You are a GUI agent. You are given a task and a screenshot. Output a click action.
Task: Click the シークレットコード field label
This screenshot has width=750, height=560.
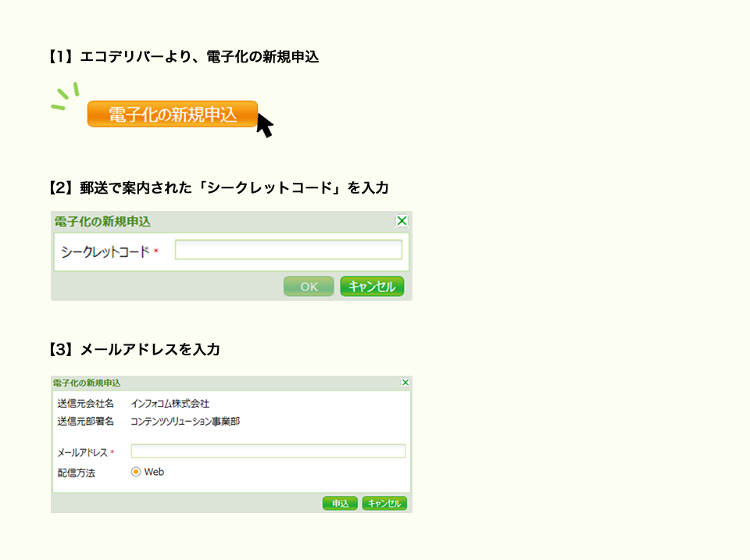105,251
